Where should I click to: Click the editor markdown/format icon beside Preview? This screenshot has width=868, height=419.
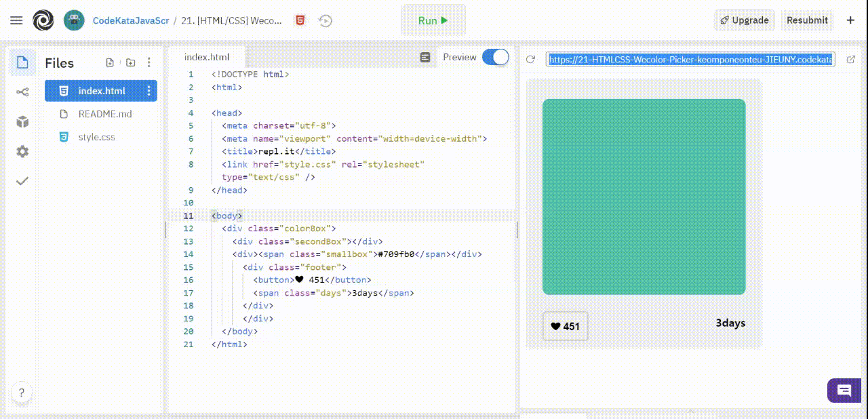(425, 58)
